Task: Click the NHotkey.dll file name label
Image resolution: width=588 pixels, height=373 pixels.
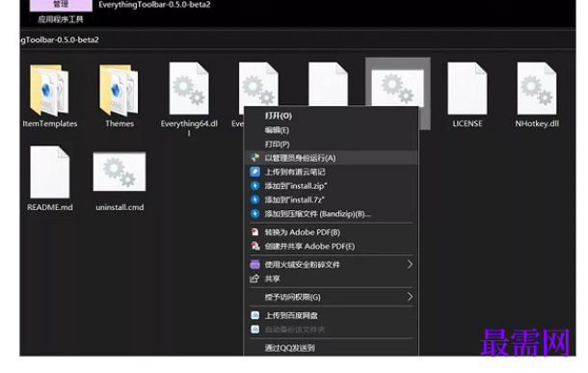Action: pos(537,123)
